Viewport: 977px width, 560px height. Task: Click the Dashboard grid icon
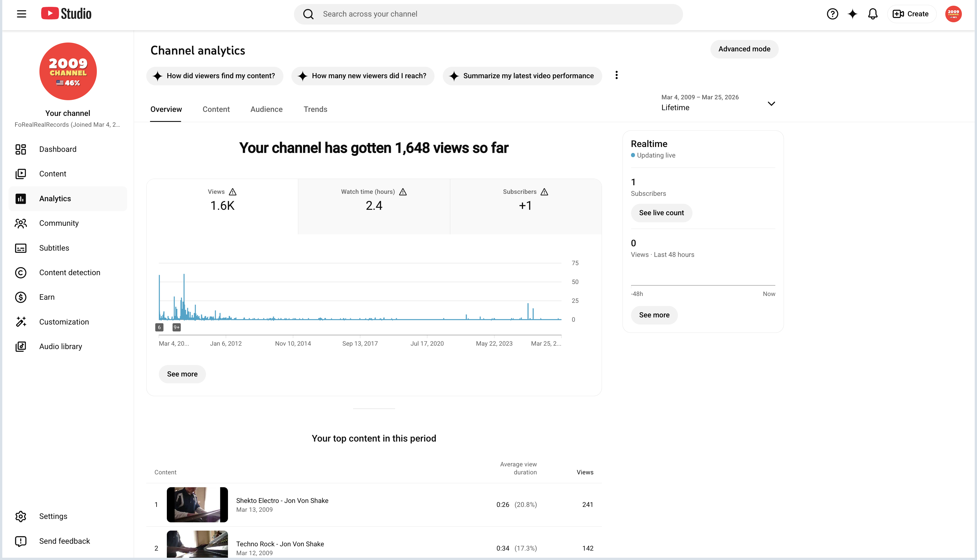click(21, 149)
